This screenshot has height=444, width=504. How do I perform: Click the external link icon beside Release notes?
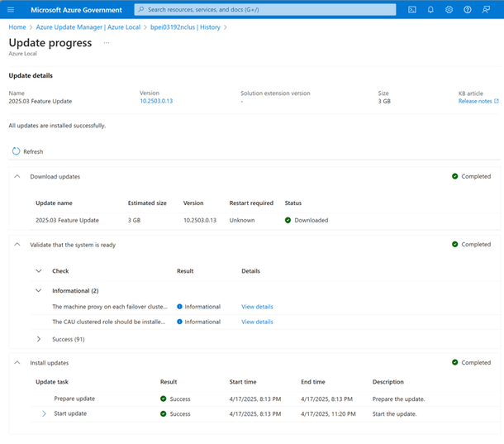point(497,101)
